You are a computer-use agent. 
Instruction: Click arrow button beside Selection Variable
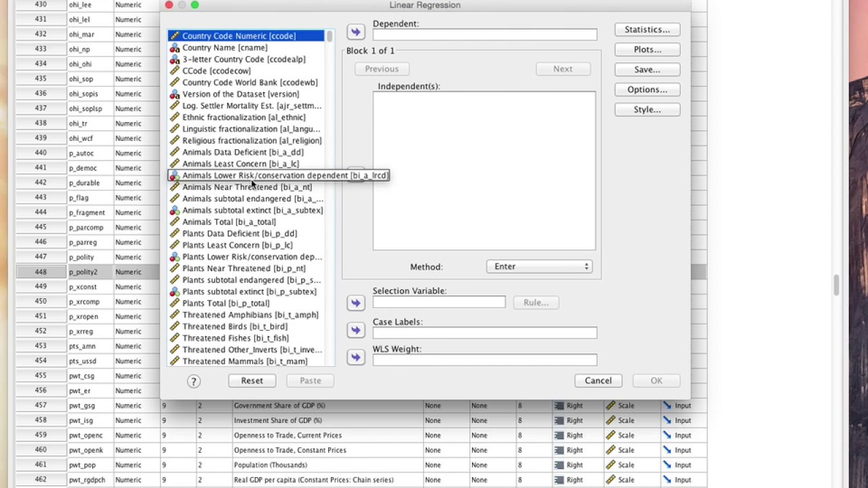point(355,303)
